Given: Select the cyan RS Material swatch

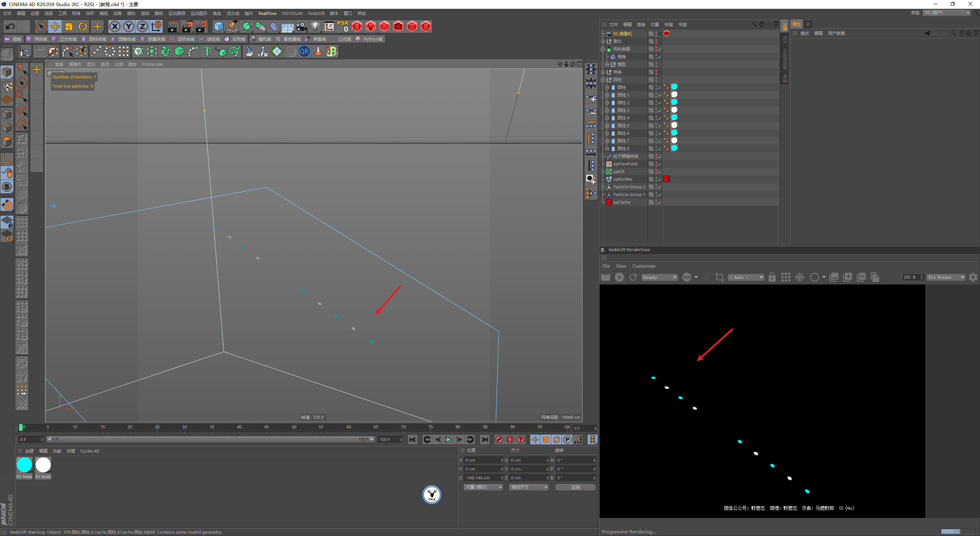Looking at the screenshot, I should [24, 465].
